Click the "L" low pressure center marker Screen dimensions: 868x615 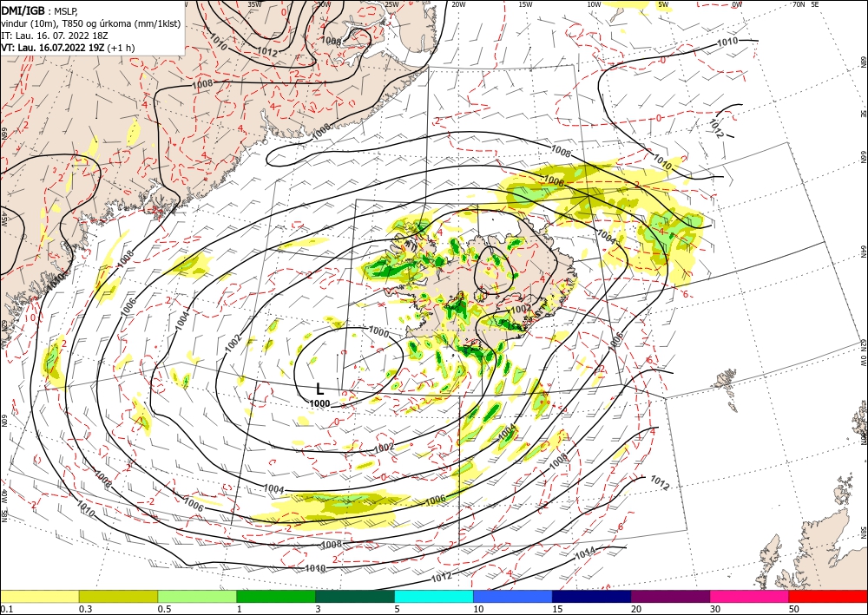click(x=319, y=389)
